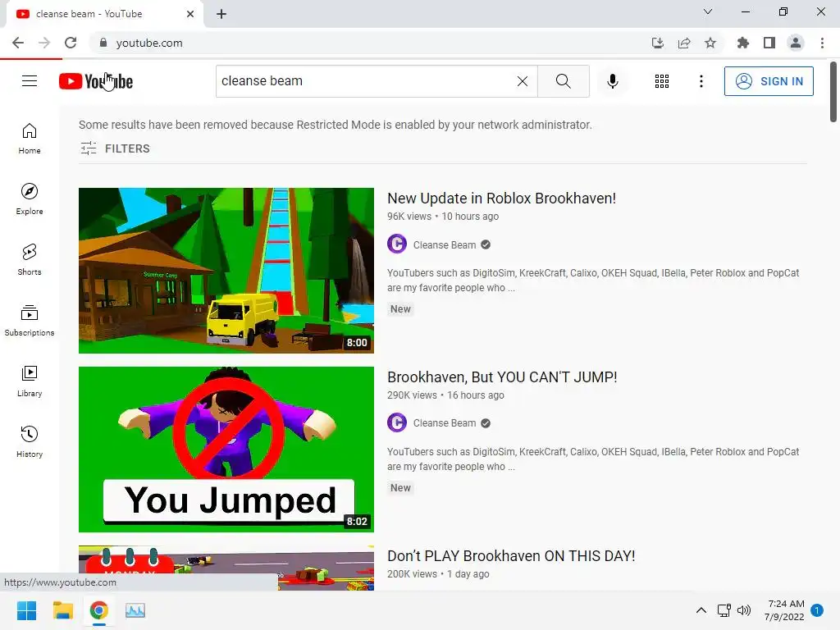Open Explore in the sidebar

[x=30, y=199]
